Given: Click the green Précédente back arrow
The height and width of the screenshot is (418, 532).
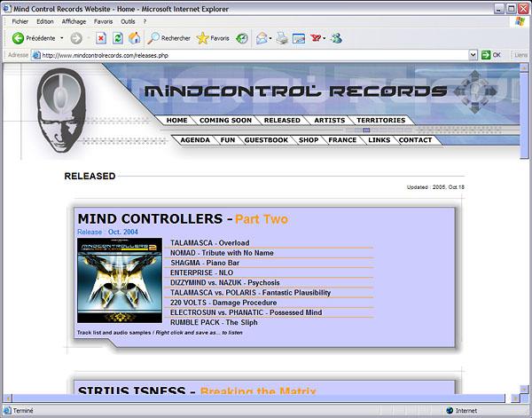Looking at the screenshot, I should (x=18, y=38).
